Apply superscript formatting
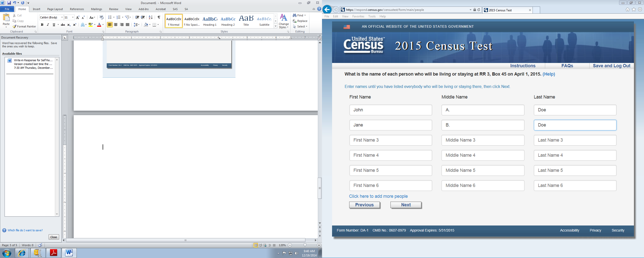Viewport: 644px width, 258px height. [75, 25]
